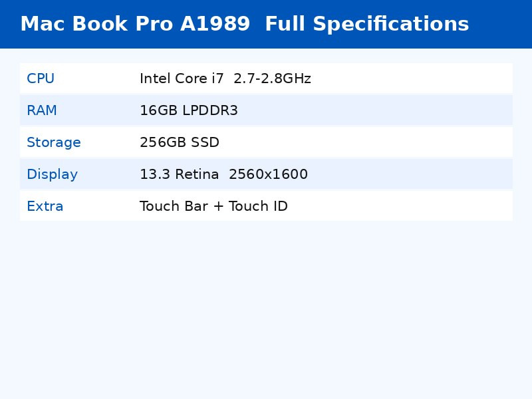Click the Display specification row

pyautogui.click(x=266, y=174)
